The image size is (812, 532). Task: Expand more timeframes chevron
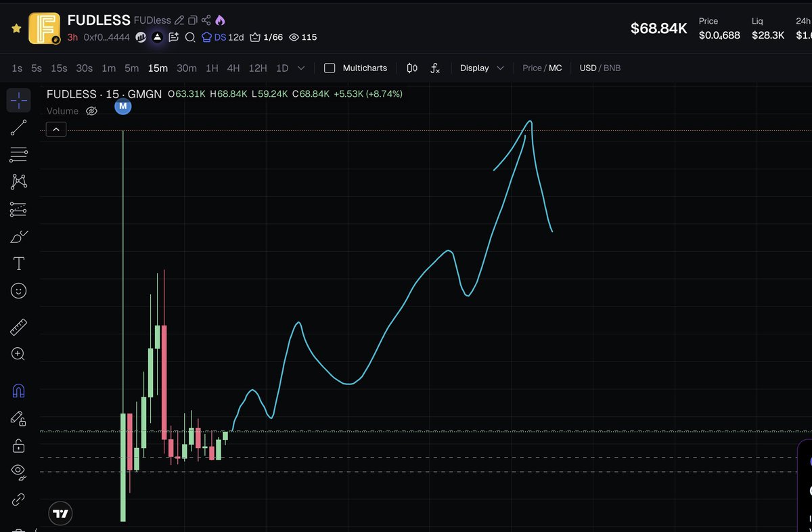tap(301, 68)
